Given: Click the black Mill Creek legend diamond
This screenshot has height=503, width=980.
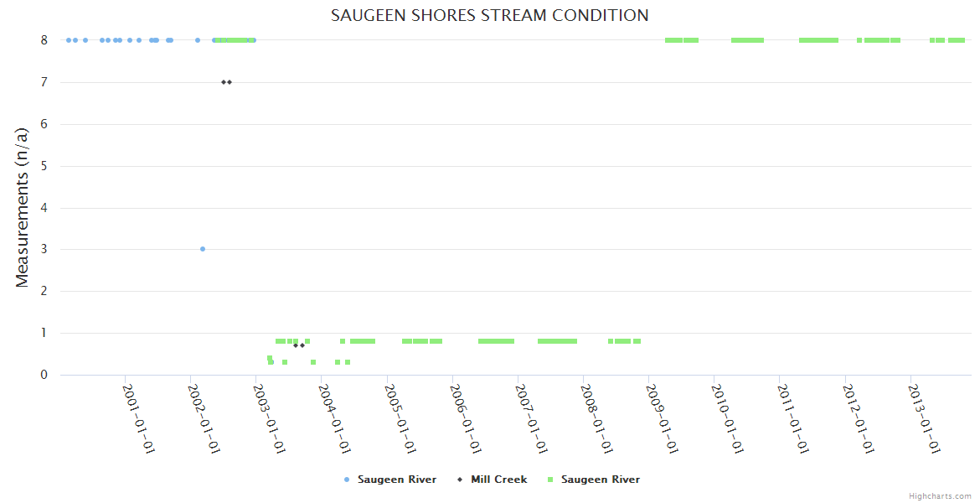Looking at the screenshot, I should coord(460,480).
